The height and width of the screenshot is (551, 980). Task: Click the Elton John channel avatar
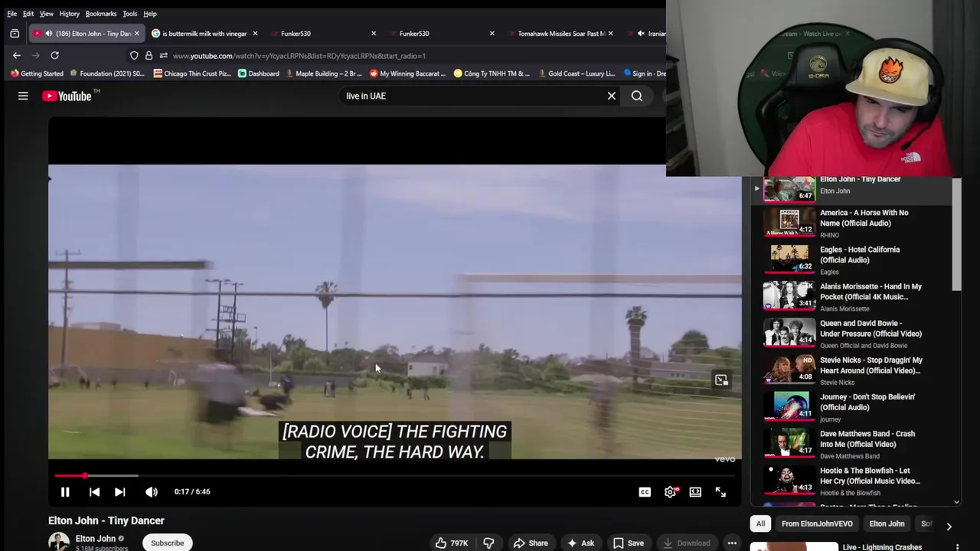[x=58, y=542]
